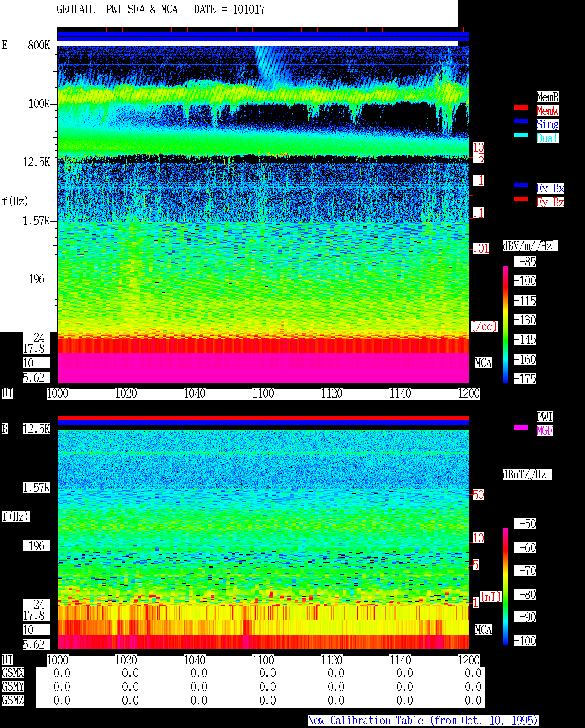
Task: Click the magenta MGF legend swatch
Action: [521, 427]
